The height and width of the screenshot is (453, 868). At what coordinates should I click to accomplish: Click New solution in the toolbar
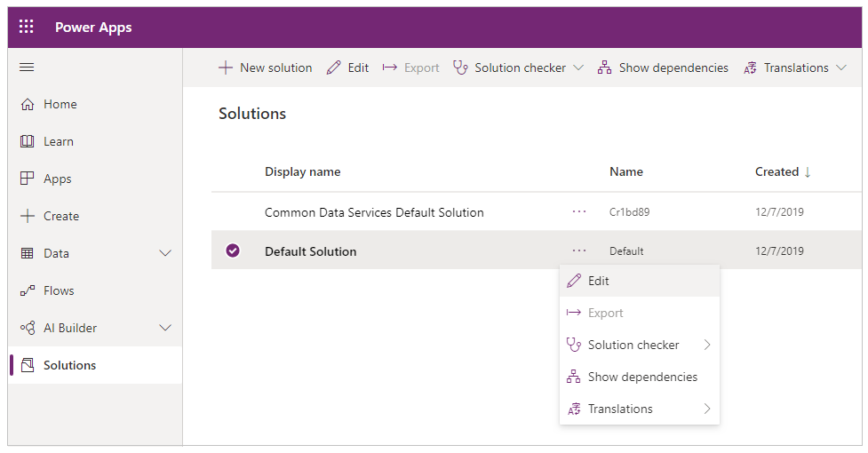coord(265,68)
